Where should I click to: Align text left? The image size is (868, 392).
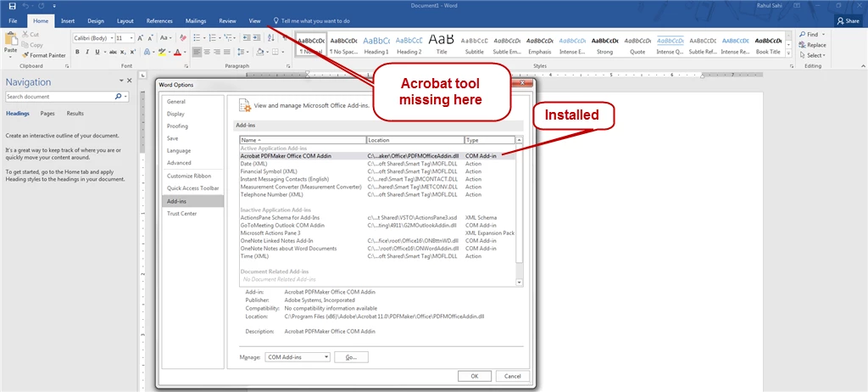(x=197, y=52)
